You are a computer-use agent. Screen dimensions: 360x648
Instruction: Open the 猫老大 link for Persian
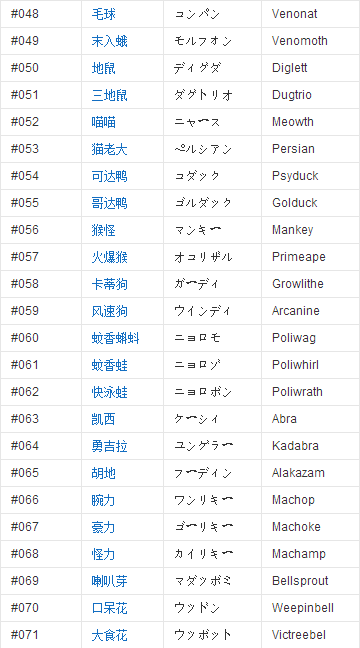(110, 149)
